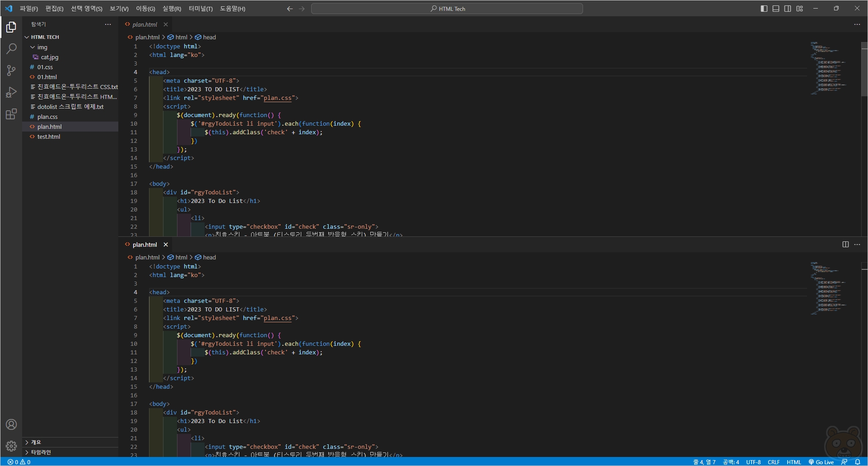Open 01.css file
The width and height of the screenshot is (868, 466).
(x=71, y=67)
